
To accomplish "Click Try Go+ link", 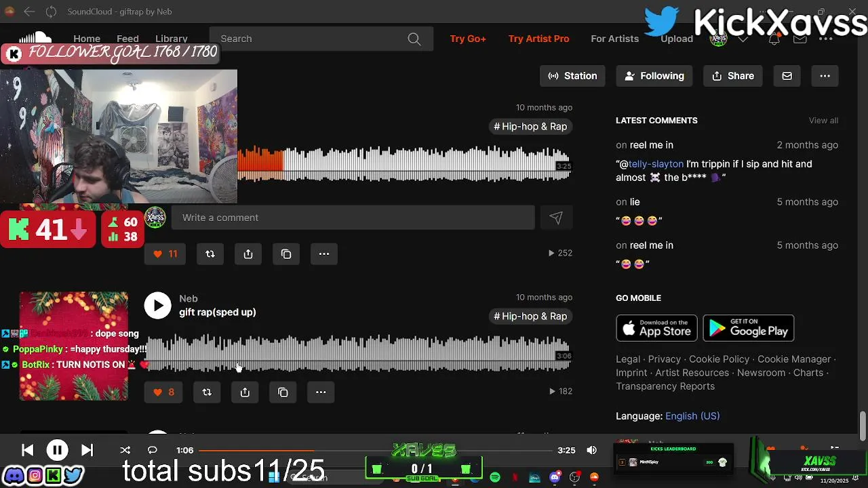I will [x=468, y=39].
